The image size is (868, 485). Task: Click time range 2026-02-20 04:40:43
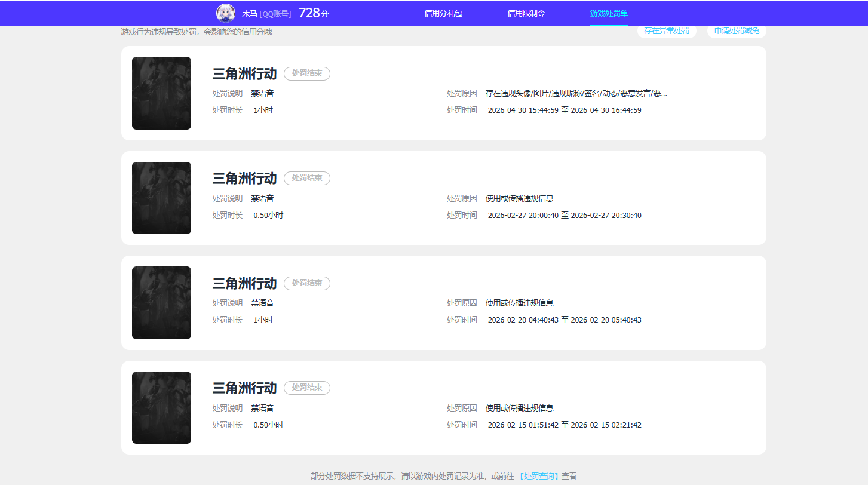(565, 320)
